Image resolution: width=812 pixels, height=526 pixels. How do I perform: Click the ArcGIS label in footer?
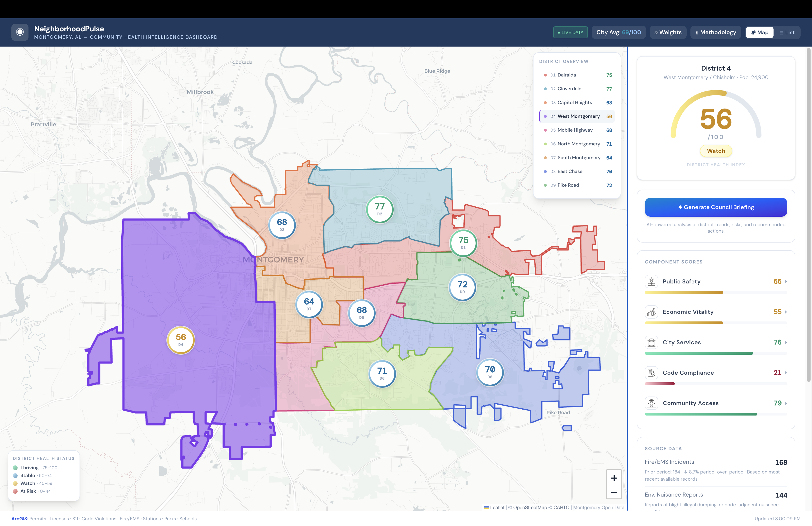[x=20, y=518]
